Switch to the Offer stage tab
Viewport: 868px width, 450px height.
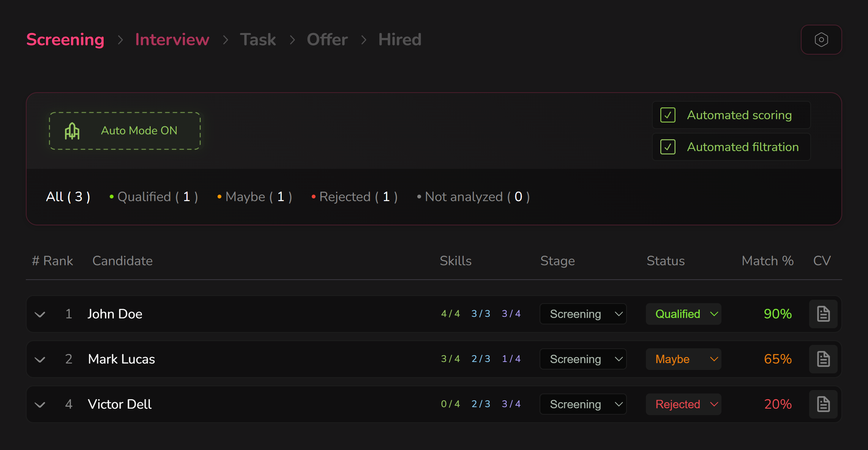327,40
